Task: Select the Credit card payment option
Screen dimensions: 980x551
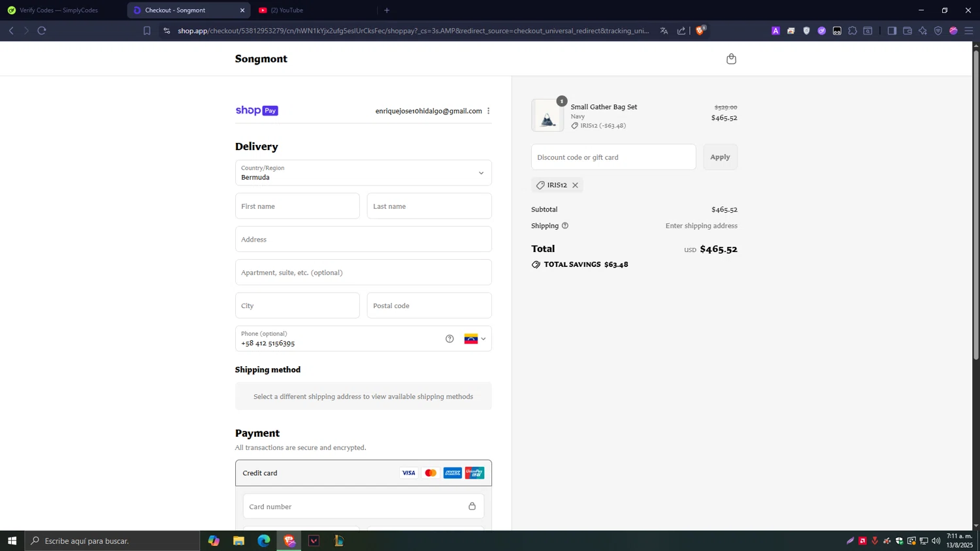Action: point(363,473)
